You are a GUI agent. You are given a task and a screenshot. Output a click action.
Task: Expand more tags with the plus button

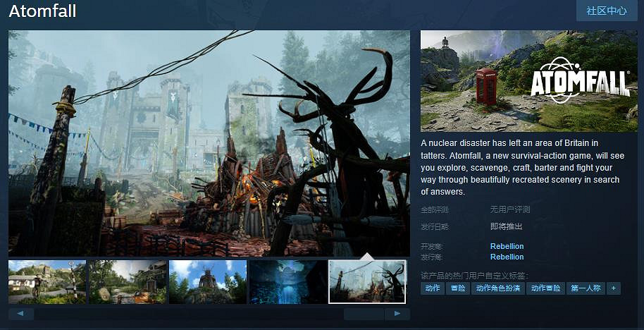click(x=614, y=288)
